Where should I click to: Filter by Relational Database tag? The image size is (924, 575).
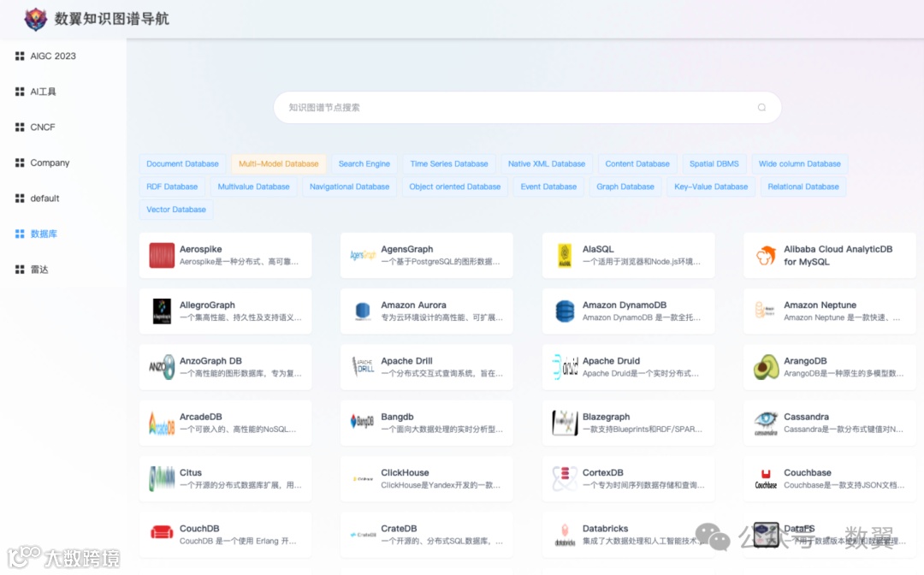[803, 187]
